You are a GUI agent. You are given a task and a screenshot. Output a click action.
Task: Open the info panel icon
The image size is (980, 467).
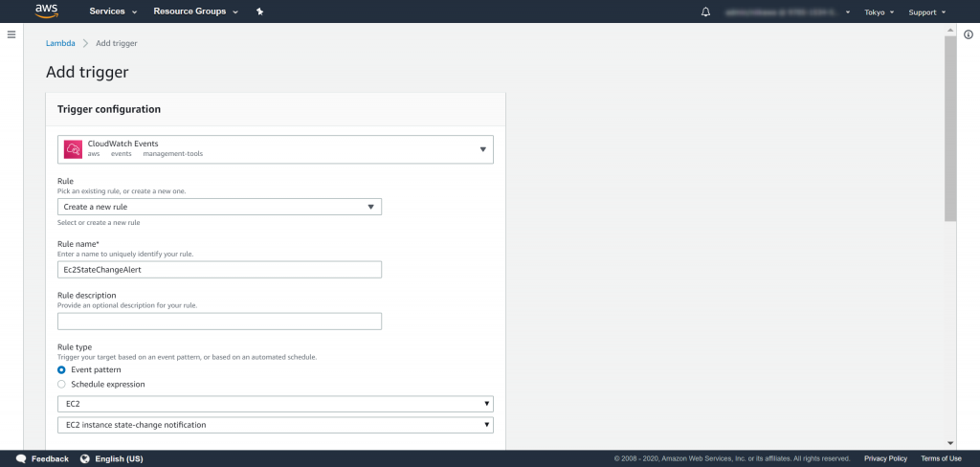969,34
